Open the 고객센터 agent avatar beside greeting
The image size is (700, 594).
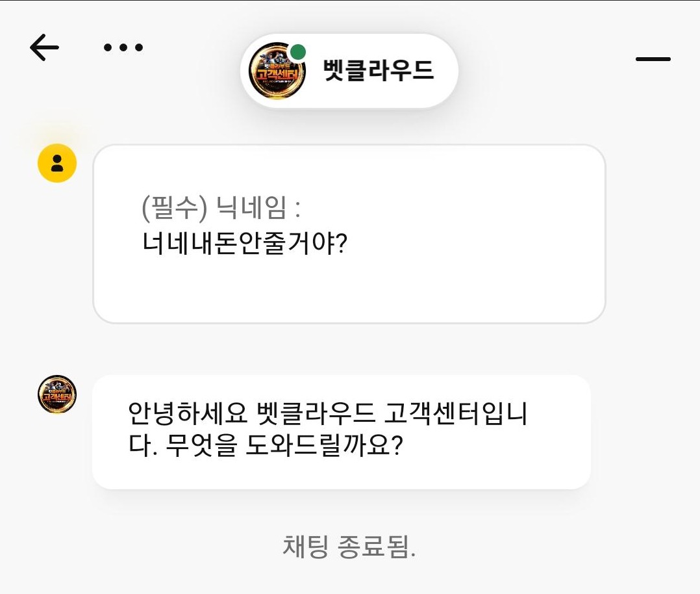57,394
